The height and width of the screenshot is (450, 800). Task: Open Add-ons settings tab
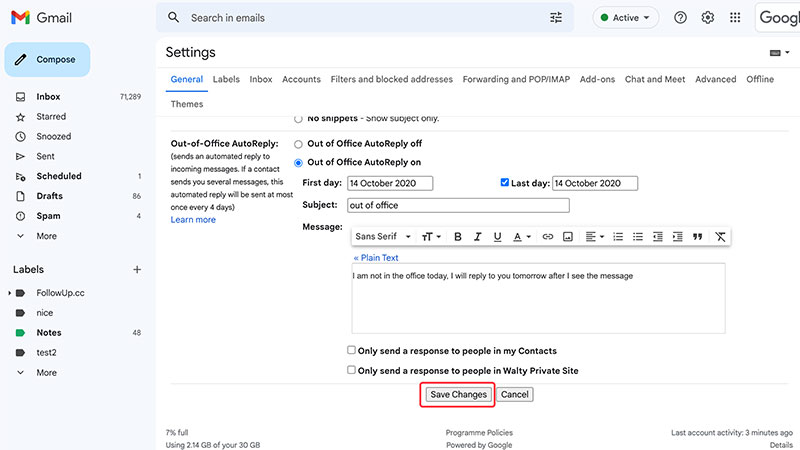pyautogui.click(x=597, y=79)
